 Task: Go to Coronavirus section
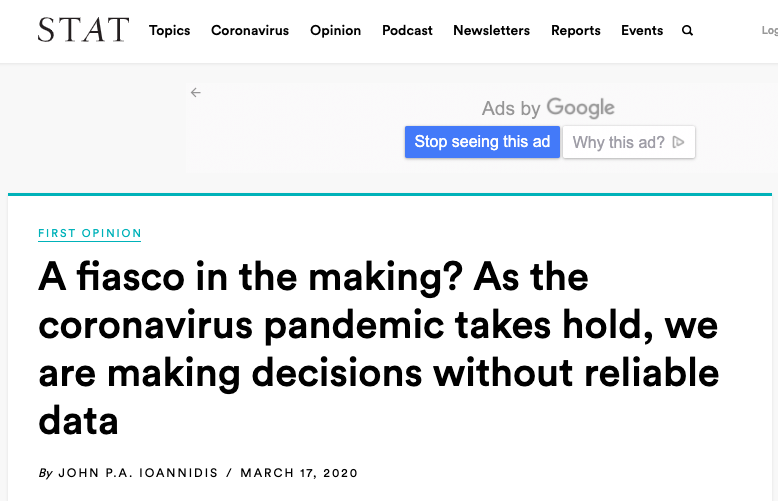(250, 31)
